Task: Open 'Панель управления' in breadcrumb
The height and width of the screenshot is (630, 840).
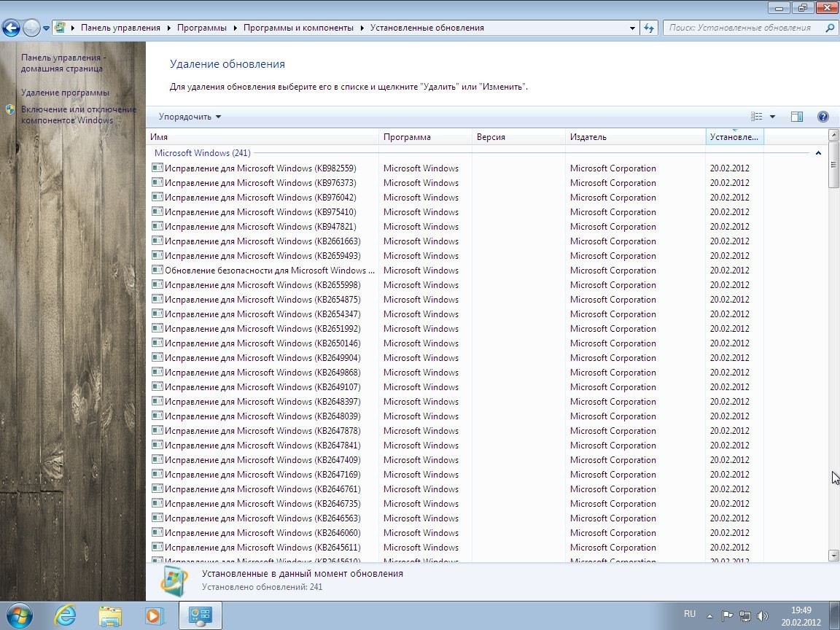Action: click(x=120, y=28)
